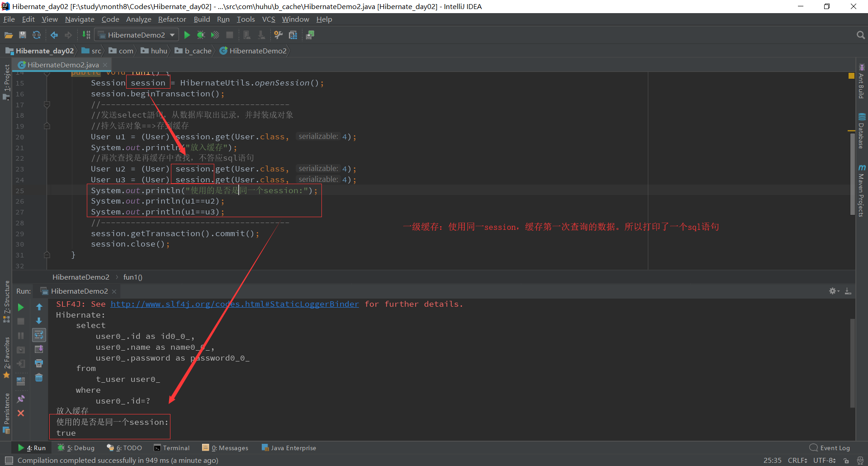Image resolution: width=868 pixels, height=466 pixels.
Task: Open the Database side panel
Action: (862, 131)
